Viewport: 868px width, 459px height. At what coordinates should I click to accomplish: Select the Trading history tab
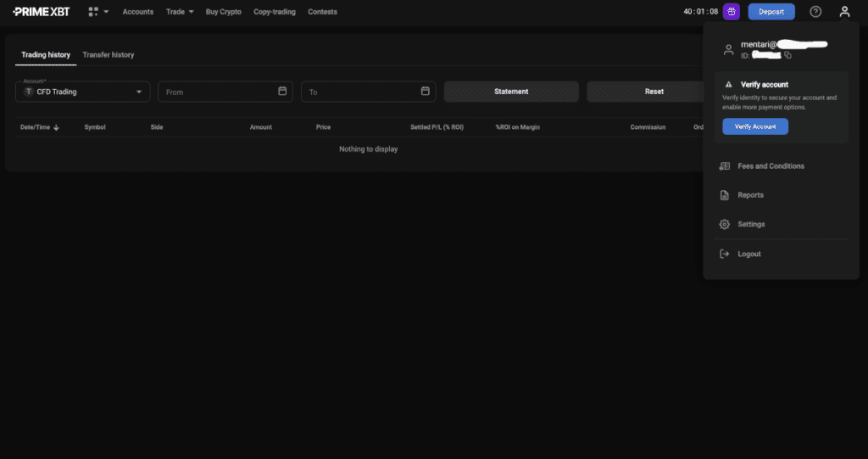pos(46,55)
